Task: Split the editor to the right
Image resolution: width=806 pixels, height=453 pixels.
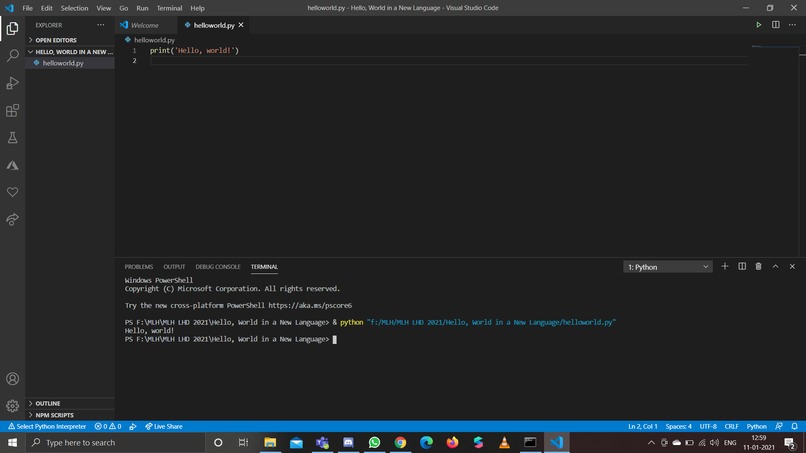Action: click(x=775, y=25)
